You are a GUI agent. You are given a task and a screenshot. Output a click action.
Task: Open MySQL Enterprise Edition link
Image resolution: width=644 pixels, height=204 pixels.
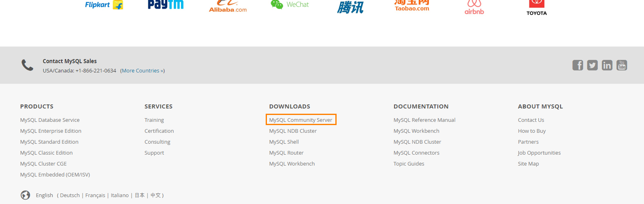click(x=51, y=131)
